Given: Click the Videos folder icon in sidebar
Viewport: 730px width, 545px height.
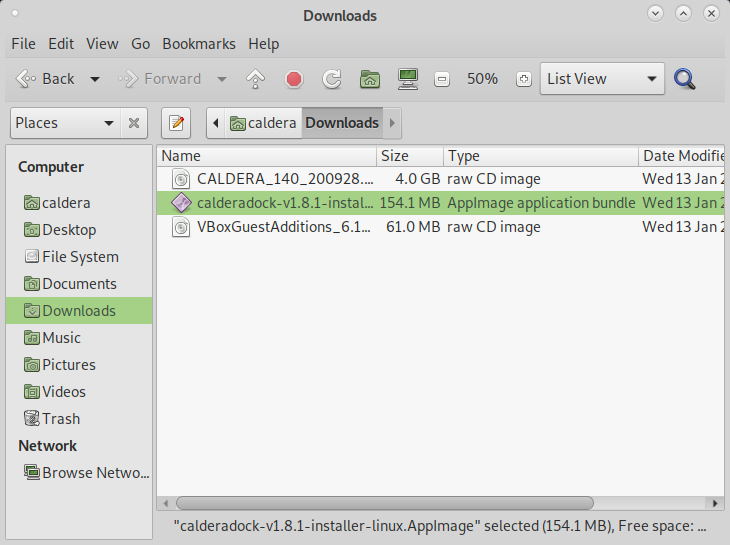Looking at the screenshot, I should click(32, 391).
